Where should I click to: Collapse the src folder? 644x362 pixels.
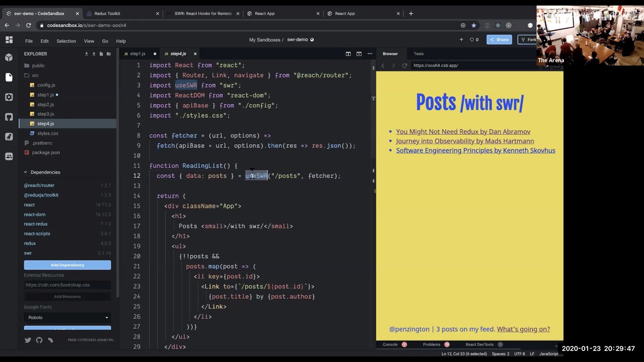pos(35,75)
